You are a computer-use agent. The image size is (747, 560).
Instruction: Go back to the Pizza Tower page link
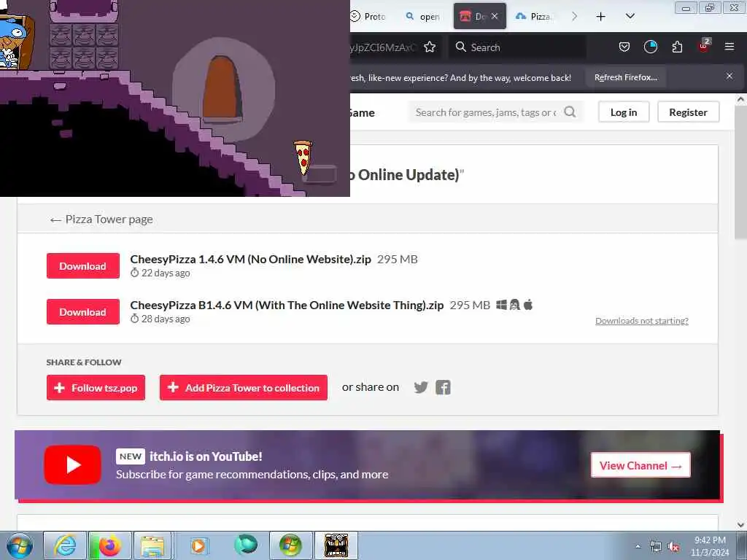coord(101,219)
